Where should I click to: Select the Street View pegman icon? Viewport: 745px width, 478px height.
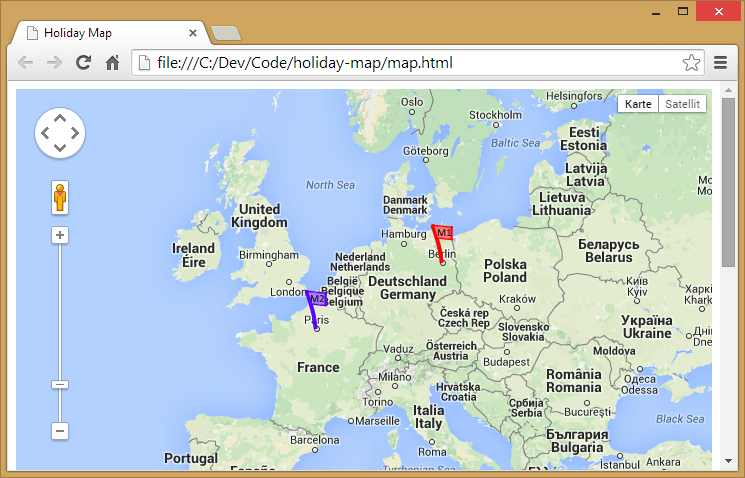60,198
